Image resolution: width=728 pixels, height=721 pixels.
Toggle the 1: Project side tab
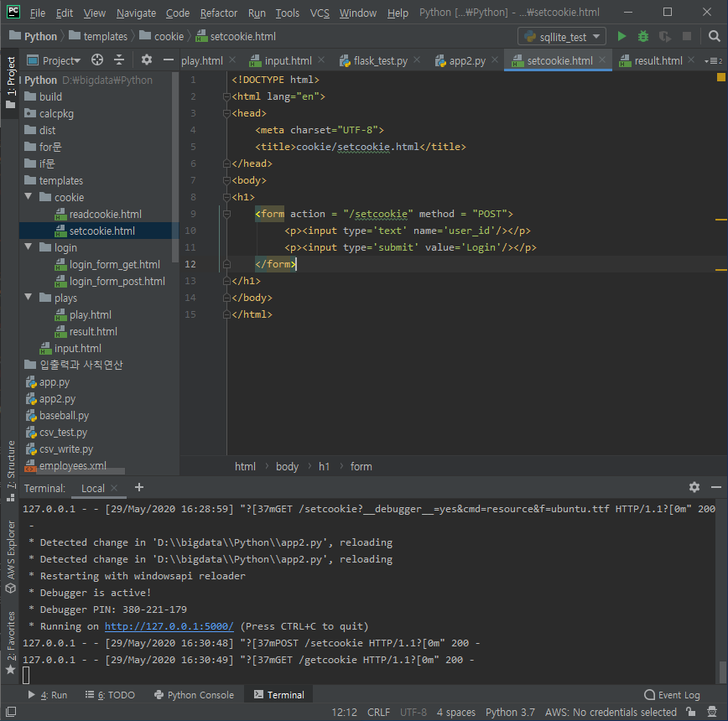(x=10, y=83)
